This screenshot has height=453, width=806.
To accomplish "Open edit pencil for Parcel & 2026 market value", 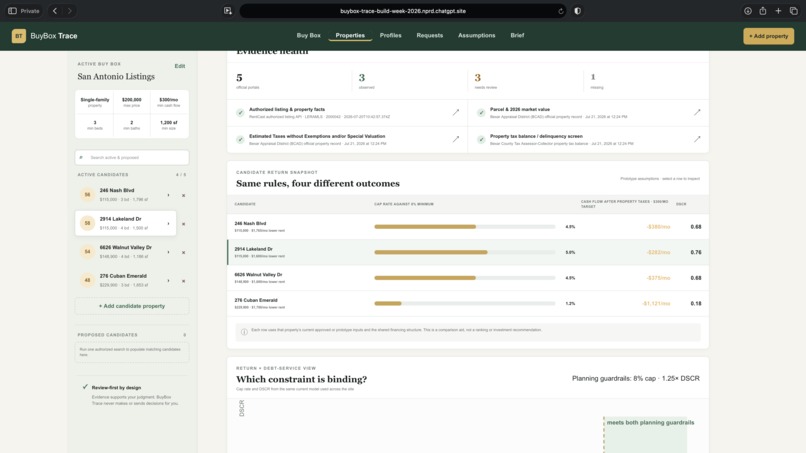I will coord(697,112).
